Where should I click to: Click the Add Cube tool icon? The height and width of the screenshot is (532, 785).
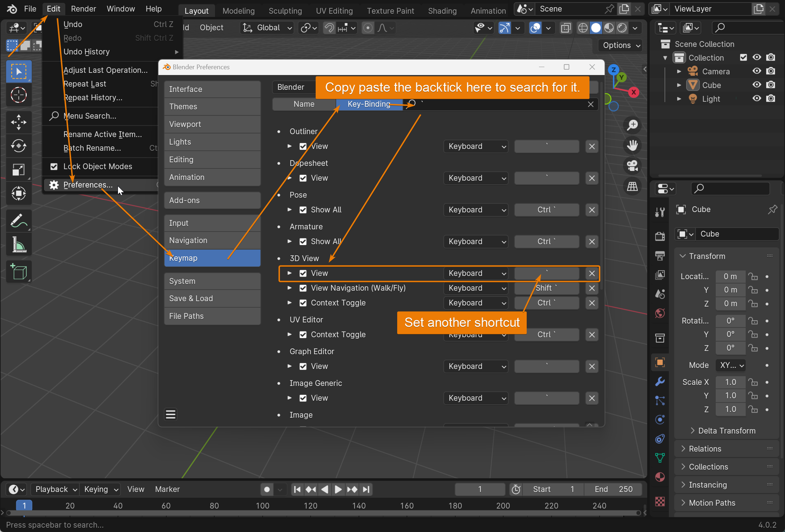coord(18,272)
